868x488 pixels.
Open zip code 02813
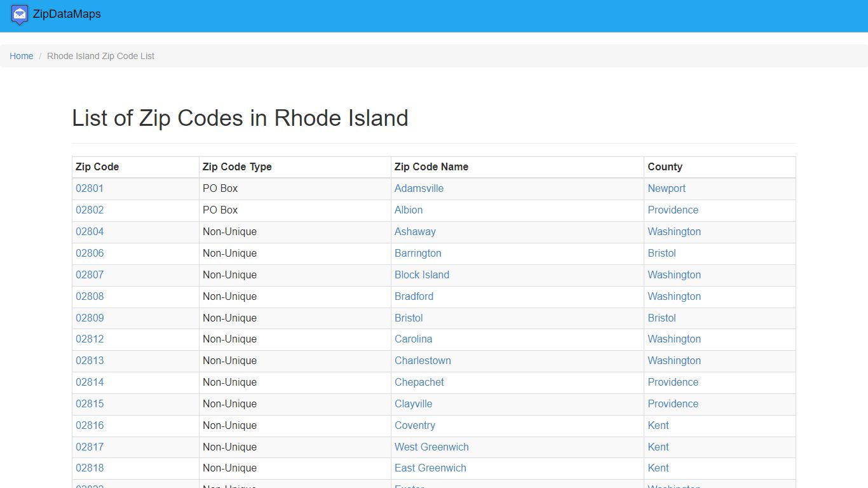[90, 361]
